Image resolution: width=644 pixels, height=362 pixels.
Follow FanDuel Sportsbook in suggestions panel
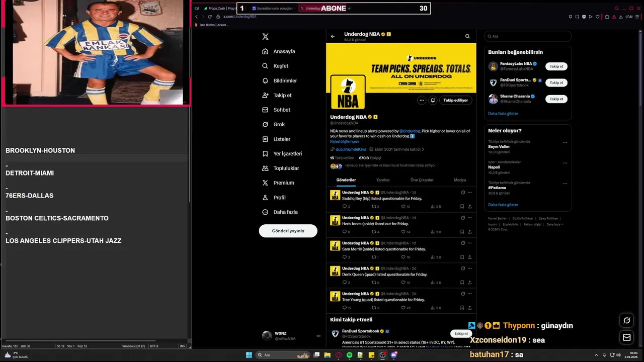[556, 82]
